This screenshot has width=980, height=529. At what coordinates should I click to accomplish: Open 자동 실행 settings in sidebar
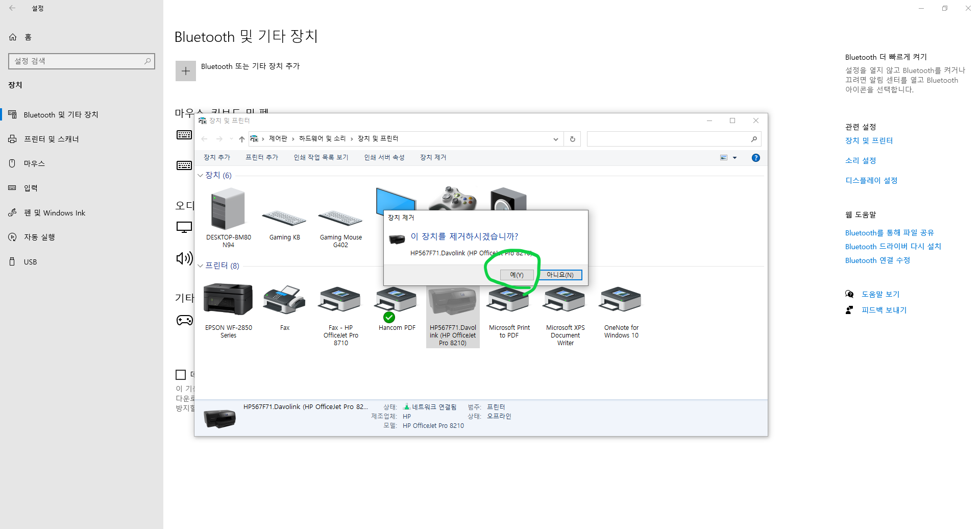click(x=82, y=237)
